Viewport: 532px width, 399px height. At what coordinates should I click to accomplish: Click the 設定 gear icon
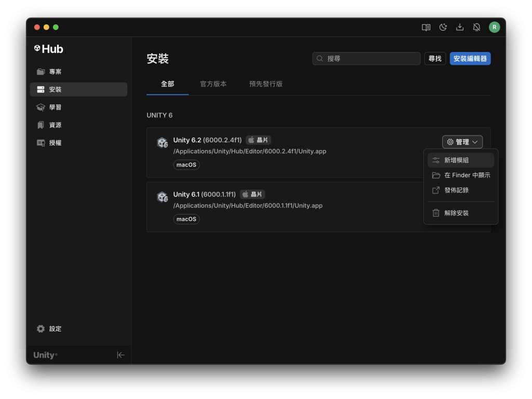pyautogui.click(x=41, y=328)
